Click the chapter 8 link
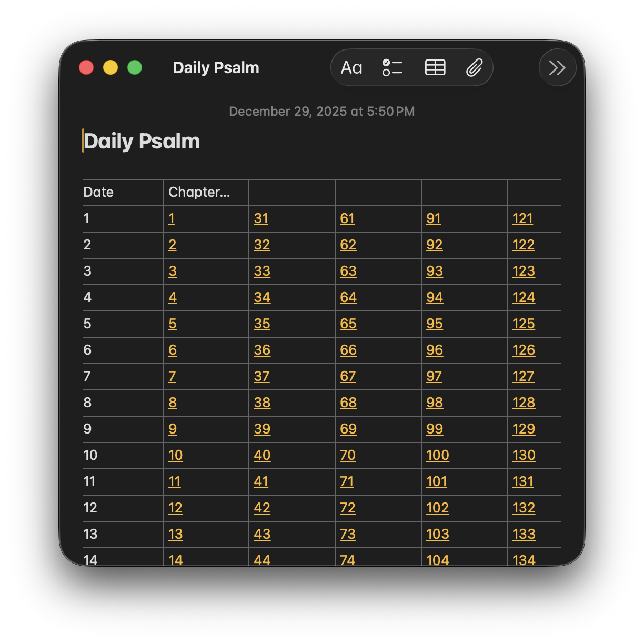The image size is (644, 644). (x=173, y=403)
